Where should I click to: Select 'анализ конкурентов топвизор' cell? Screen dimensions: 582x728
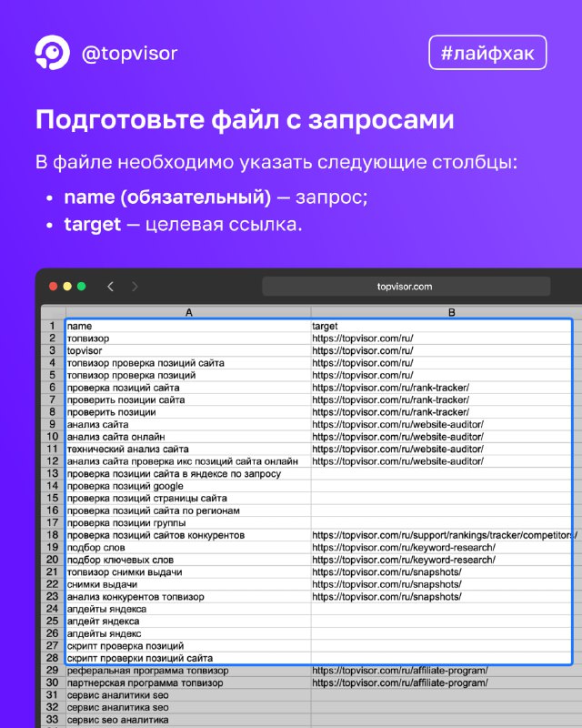click(x=188, y=597)
